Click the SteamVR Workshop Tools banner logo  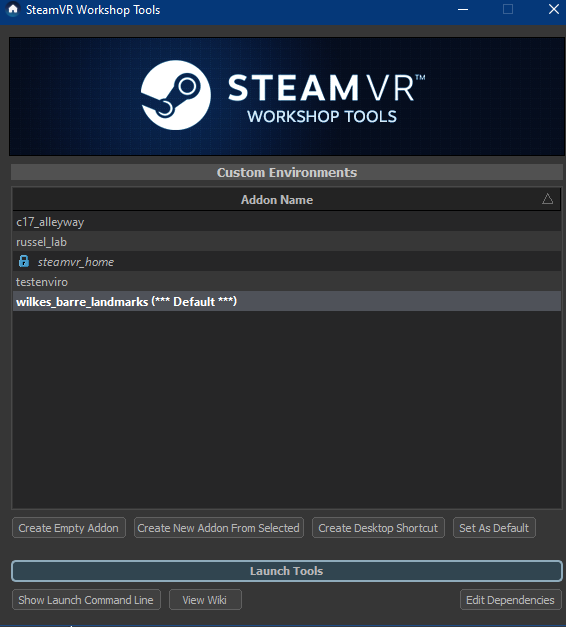tap(286, 96)
